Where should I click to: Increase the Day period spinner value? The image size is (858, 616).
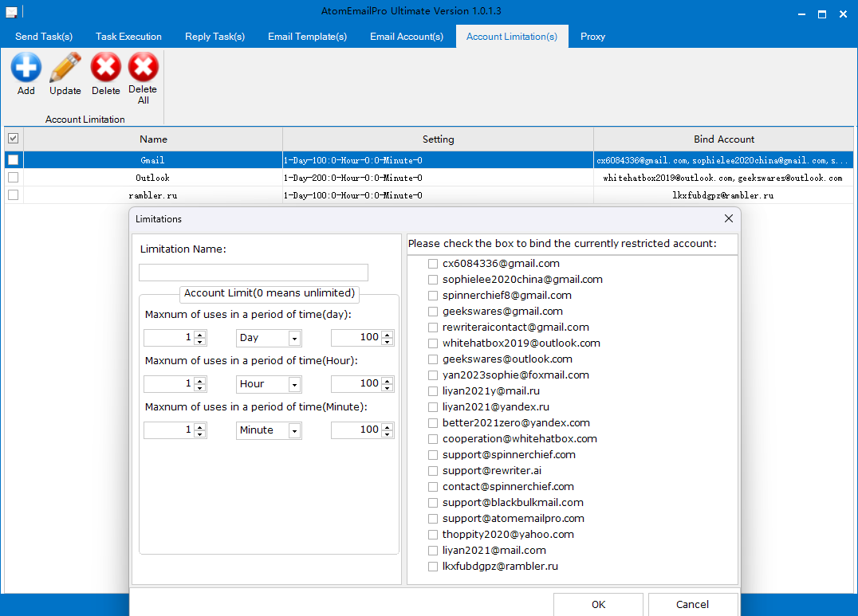(199, 335)
